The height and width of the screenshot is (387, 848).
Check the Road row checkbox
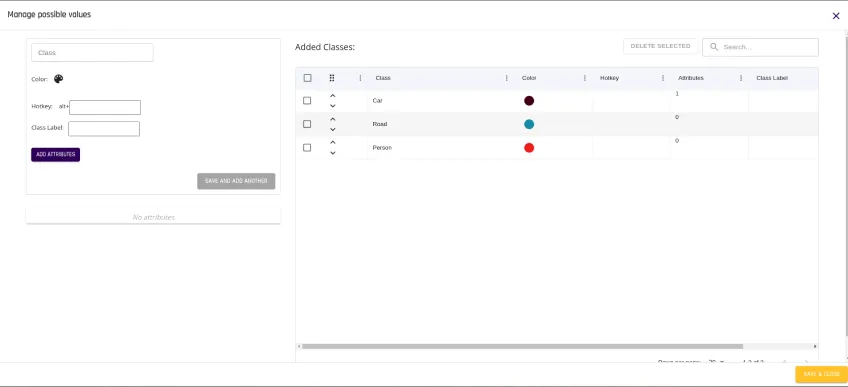[x=307, y=124]
